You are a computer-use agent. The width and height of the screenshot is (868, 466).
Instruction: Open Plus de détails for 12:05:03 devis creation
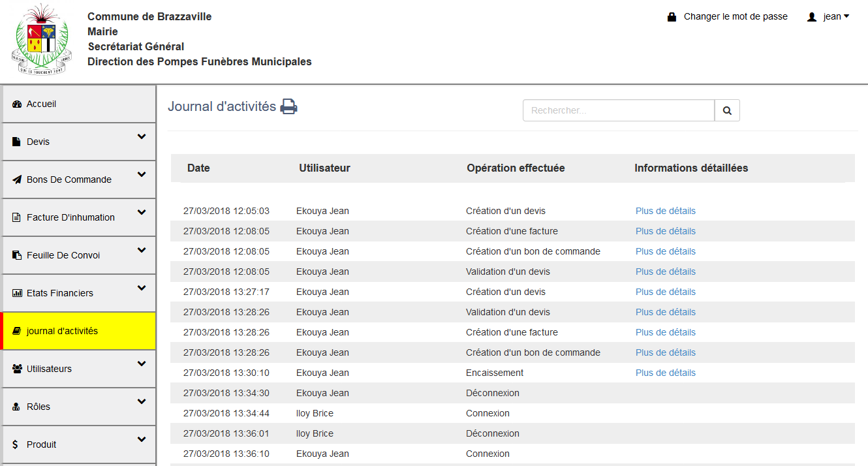(665, 211)
